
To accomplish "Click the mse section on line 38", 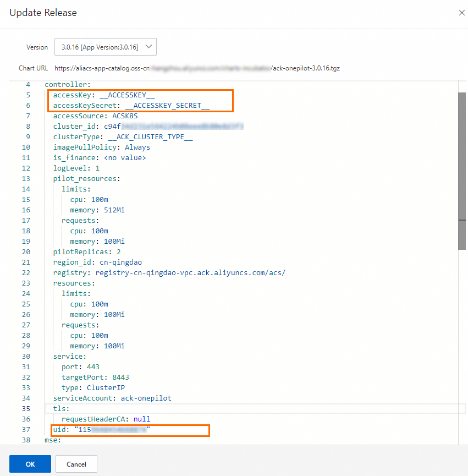I will (x=51, y=440).
